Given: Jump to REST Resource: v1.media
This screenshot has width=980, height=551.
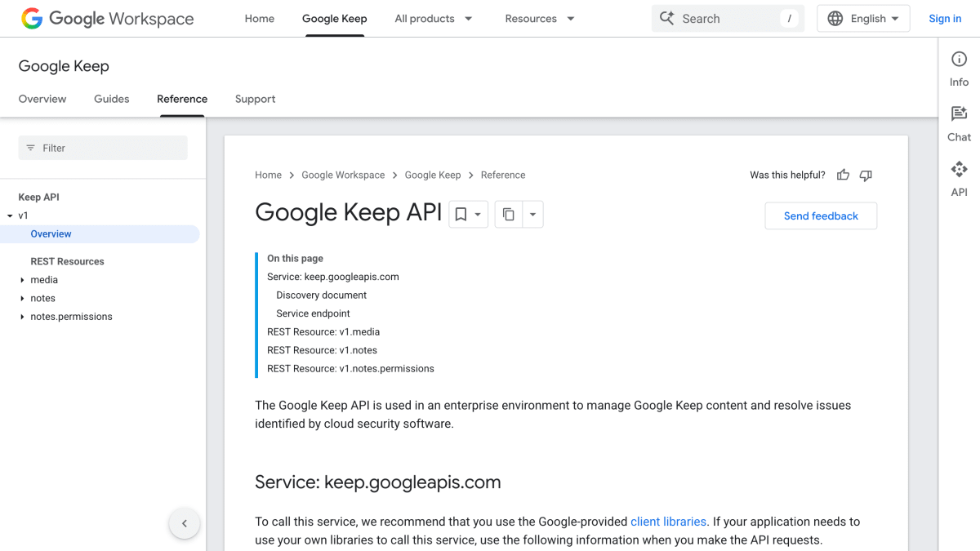Looking at the screenshot, I should click(323, 331).
